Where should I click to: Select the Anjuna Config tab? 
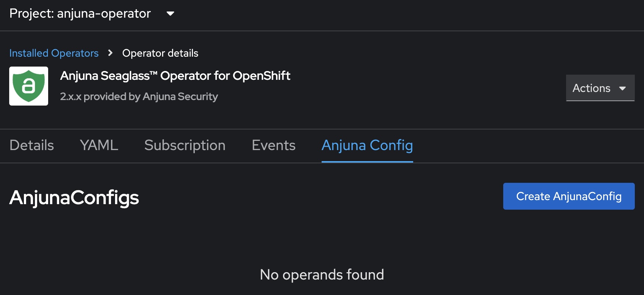(x=367, y=146)
